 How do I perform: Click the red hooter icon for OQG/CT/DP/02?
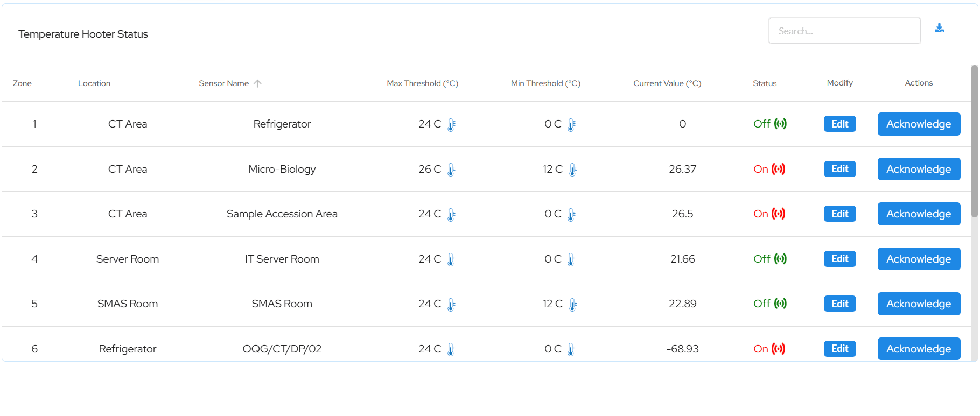pyautogui.click(x=778, y=349)
